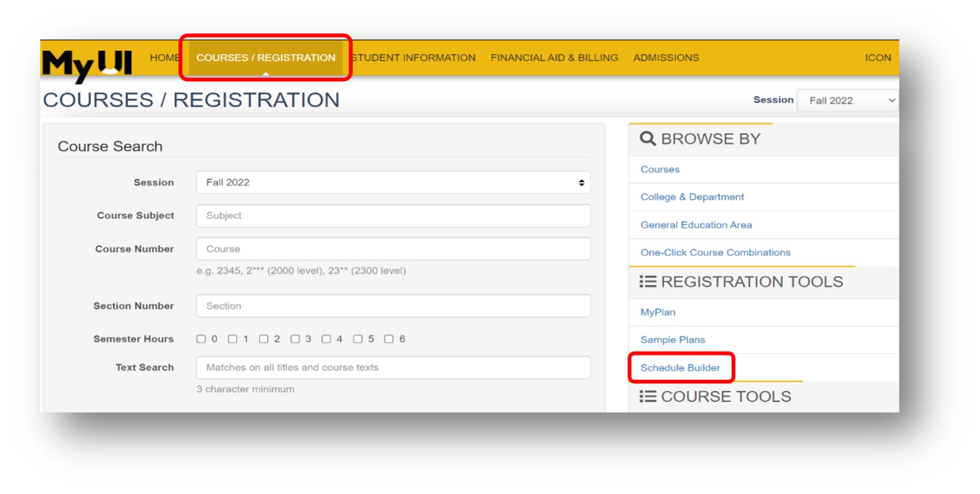Open the Schedule Builder link

pyautogui.click(x=680, y=368)
